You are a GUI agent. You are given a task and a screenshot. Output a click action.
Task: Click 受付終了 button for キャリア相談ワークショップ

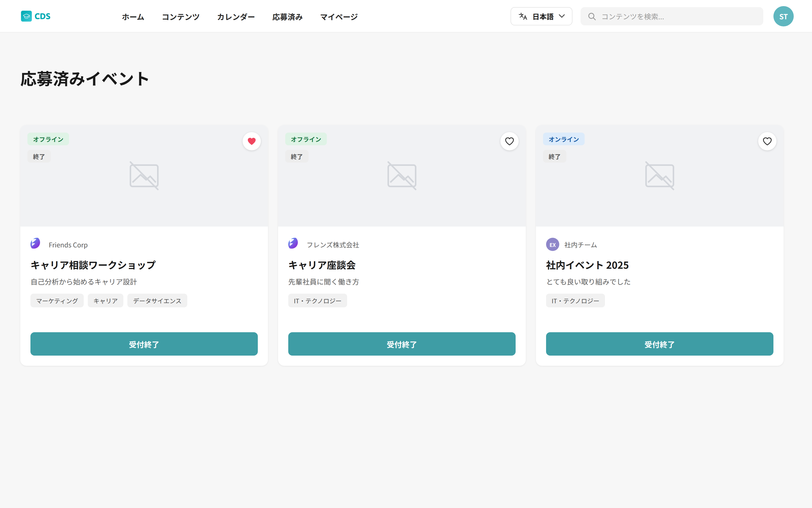tap(144, 344)
